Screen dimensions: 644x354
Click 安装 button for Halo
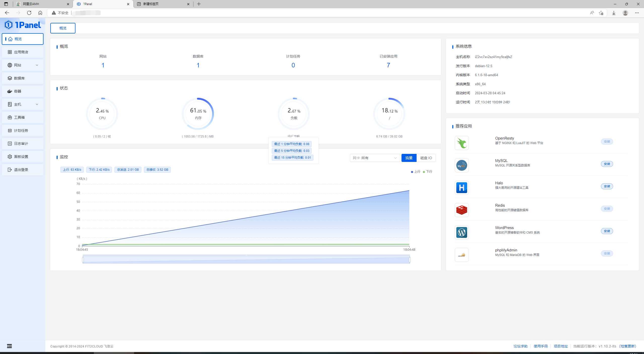pos(607,186)
